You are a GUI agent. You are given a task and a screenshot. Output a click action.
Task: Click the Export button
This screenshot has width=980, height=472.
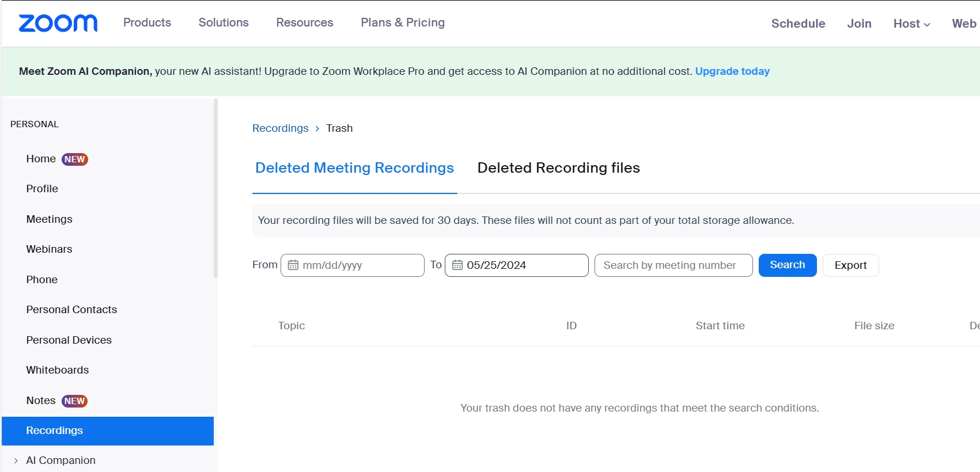pos(850,265)
